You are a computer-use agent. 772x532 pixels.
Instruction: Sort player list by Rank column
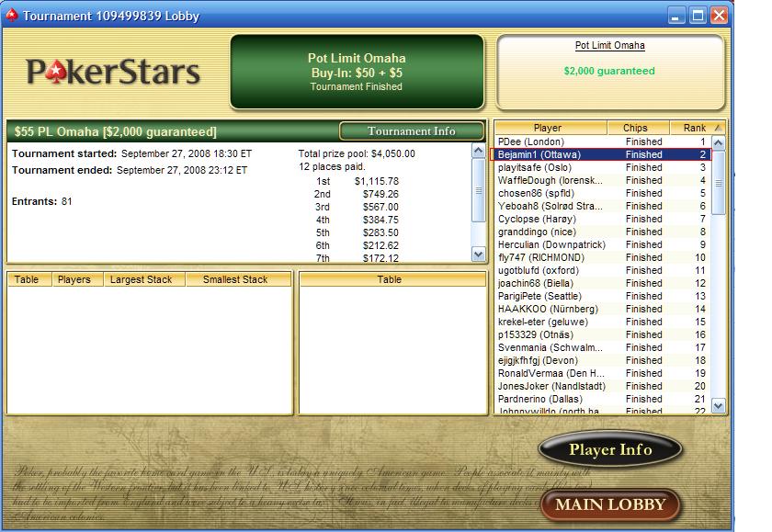tap(698, 128)
